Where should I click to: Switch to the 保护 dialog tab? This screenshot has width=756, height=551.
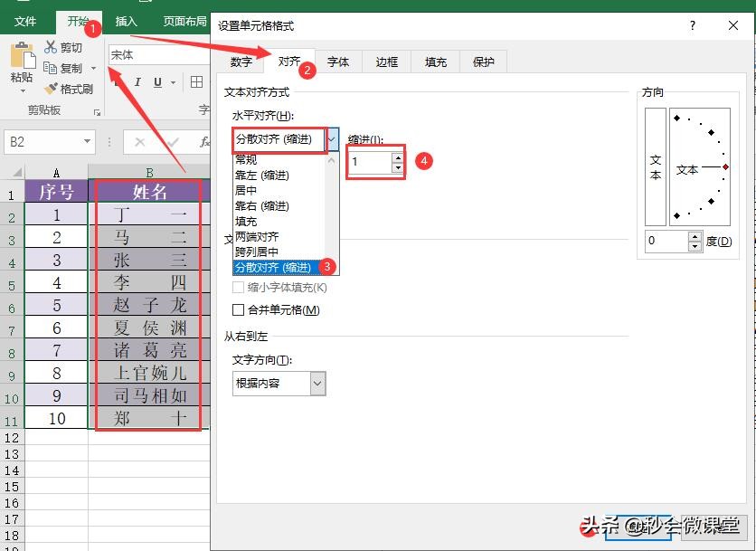484,62
